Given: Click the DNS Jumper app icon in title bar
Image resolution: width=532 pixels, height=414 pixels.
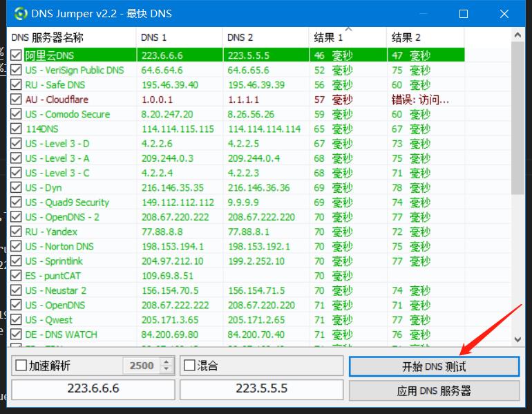Looking at the screenshot, I should pyautogui.click(x=21, y=14).
